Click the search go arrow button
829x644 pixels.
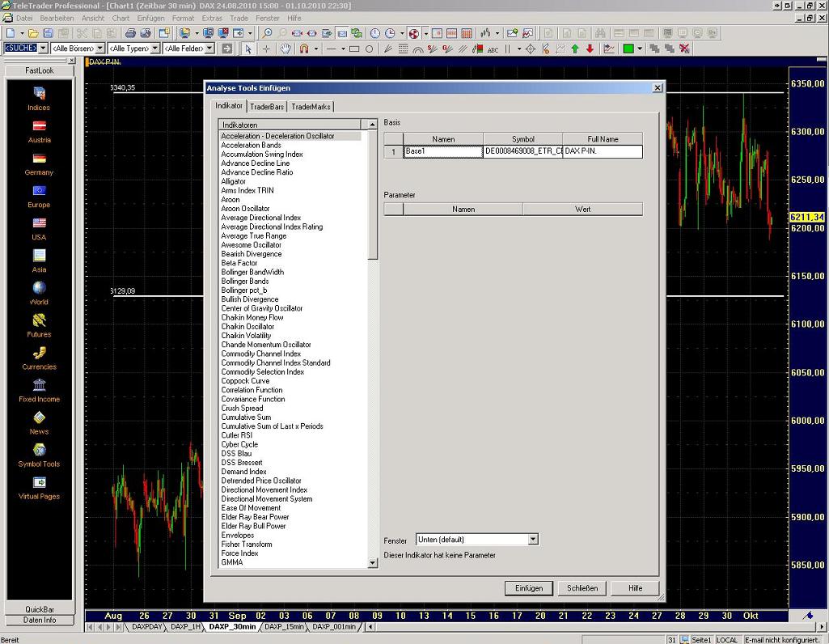[x=227, y=49]
